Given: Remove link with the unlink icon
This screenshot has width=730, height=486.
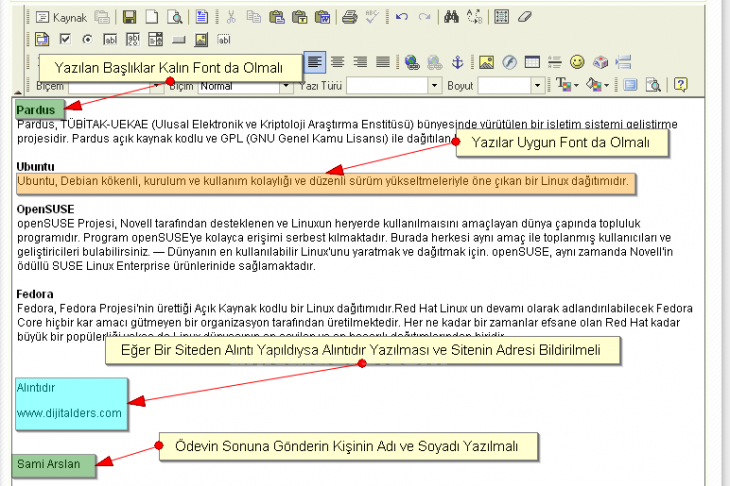Looking at the screenshot, I should (435, 62).
